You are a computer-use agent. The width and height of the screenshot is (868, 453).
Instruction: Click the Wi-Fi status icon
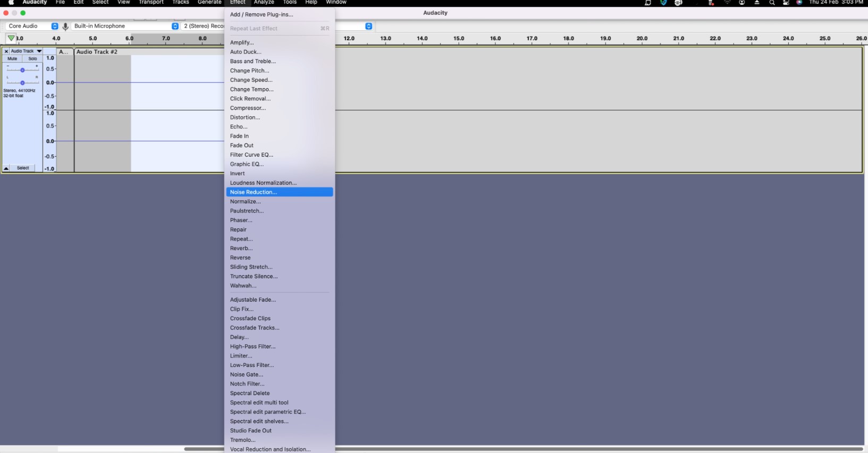pos(727,3)
